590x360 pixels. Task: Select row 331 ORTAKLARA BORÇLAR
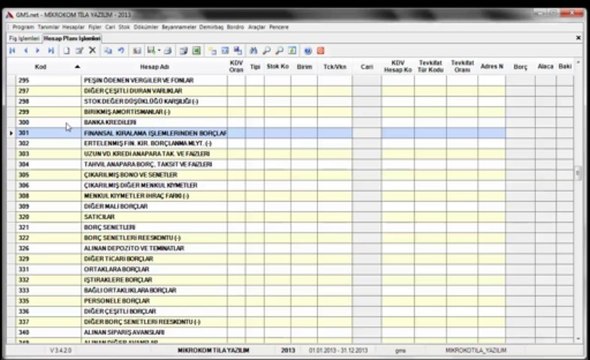(294, 269)
